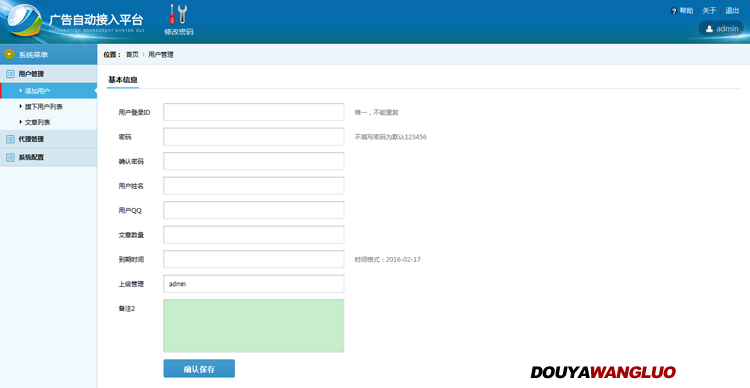Image resolution: width=750 pixels, height=388 pixels.
Task: Select 添加用户 in sidebar
Action: pos(48,91)
